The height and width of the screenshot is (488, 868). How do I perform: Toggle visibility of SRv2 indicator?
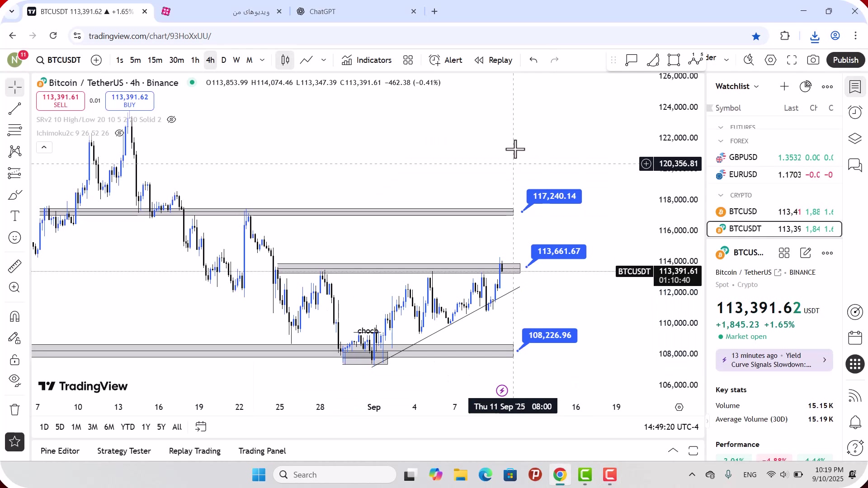coord(171,120)
